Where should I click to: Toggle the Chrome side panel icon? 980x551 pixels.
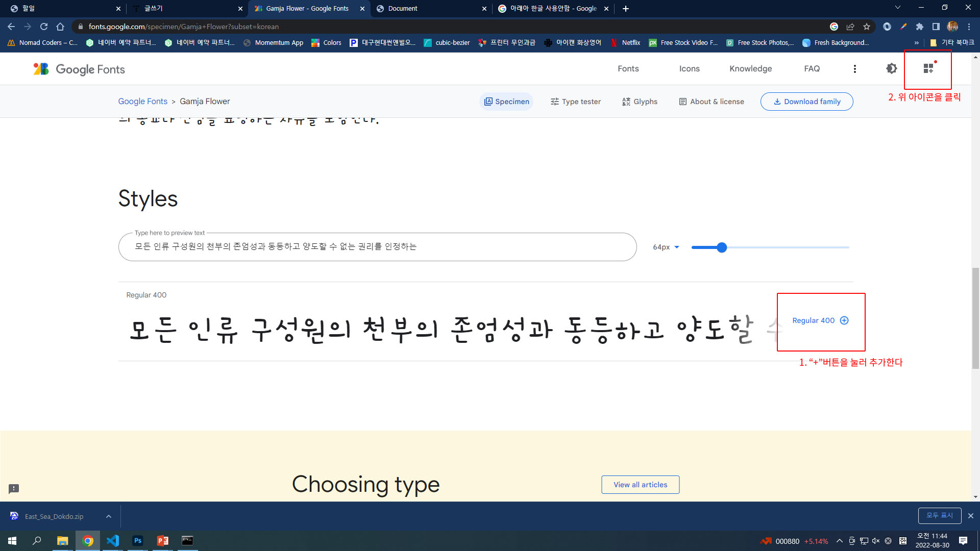point(936,27)
